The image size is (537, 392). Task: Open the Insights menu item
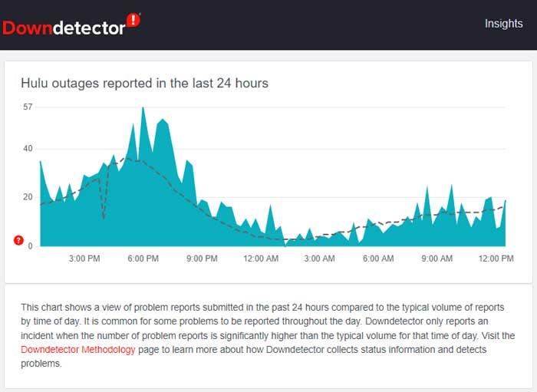pos(503,24)
